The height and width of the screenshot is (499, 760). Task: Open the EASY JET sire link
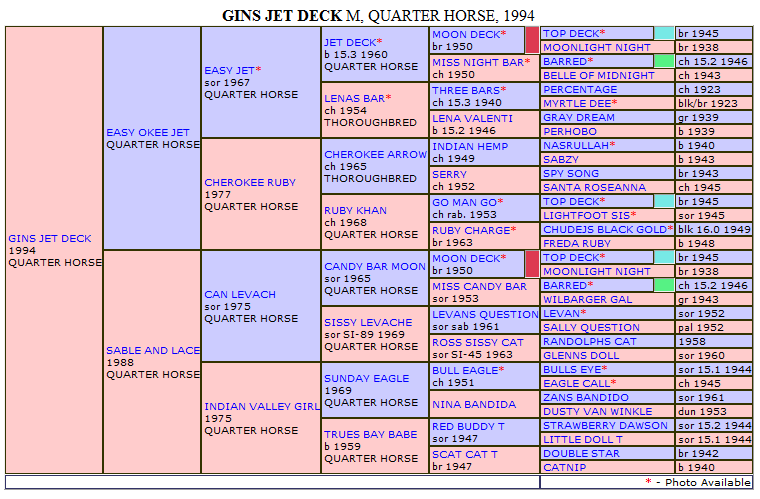[229, 70]
